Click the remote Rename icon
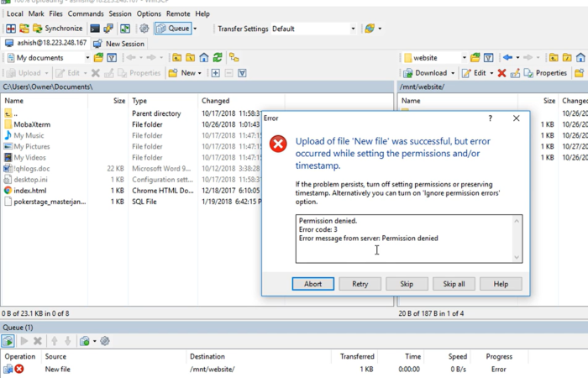Viewport: 588px width, 378px height. click(515, 73)
